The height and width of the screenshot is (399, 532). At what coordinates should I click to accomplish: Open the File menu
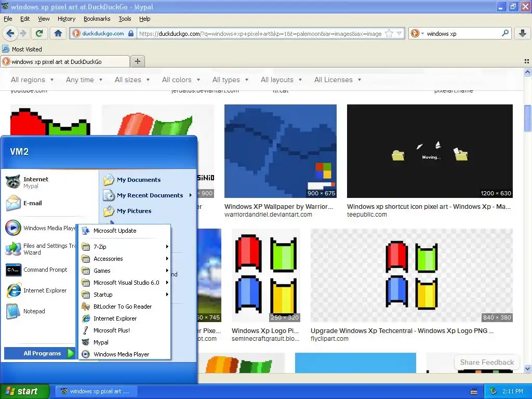click(x=8, y=19)
